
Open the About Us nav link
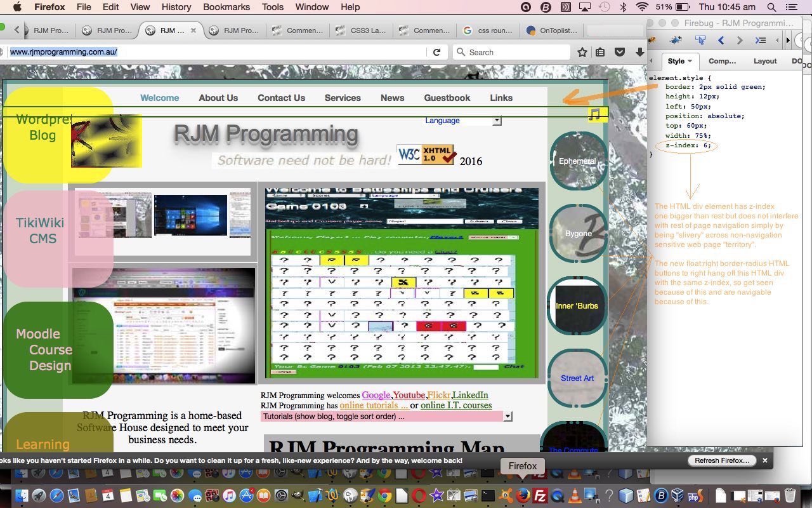click(x=218, y=98)
